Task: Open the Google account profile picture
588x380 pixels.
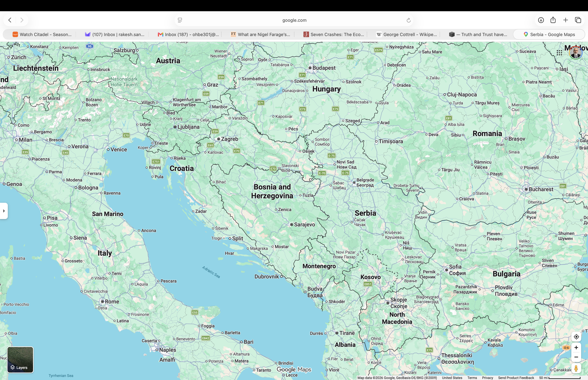Action: pyautogui.click(x=576, y=53)
